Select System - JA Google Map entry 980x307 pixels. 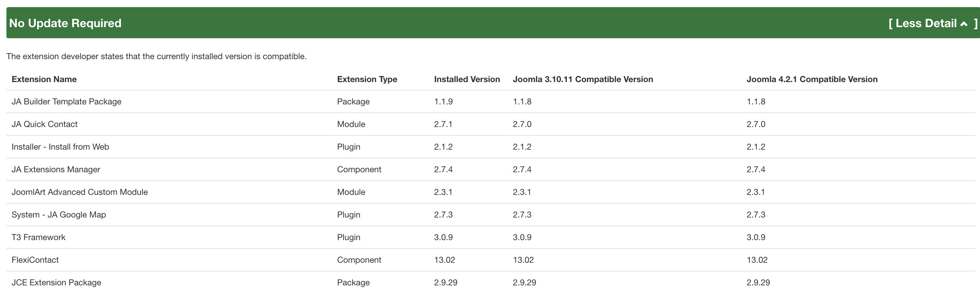tap(59, 215)
